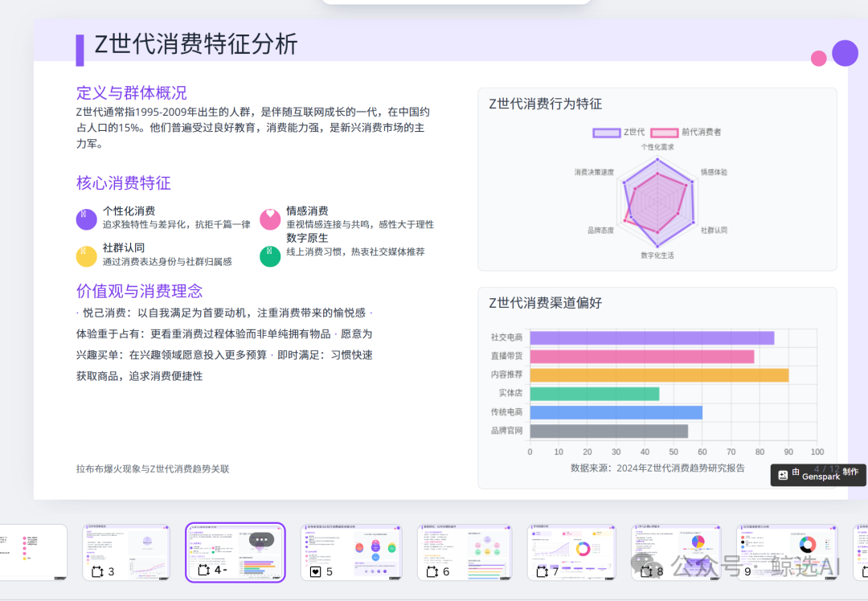The height and width of the screenshot is (601, 868).
Task: Open slide 9 thumbnail with donut chart
Action: coord(787,552)
